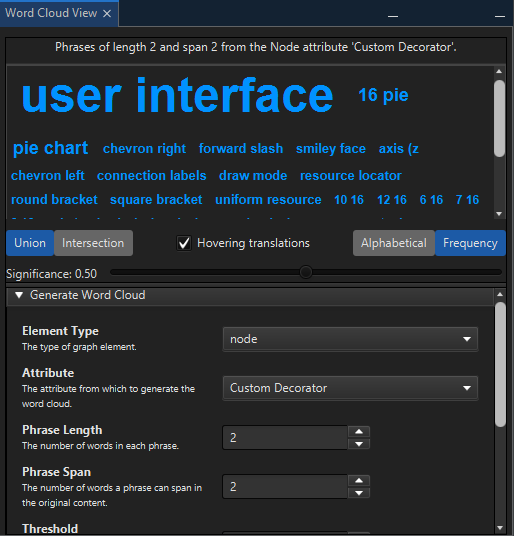Sort words by Alphabetical order
This screenshot has height=536, width=514.
[x=394, y=243]
